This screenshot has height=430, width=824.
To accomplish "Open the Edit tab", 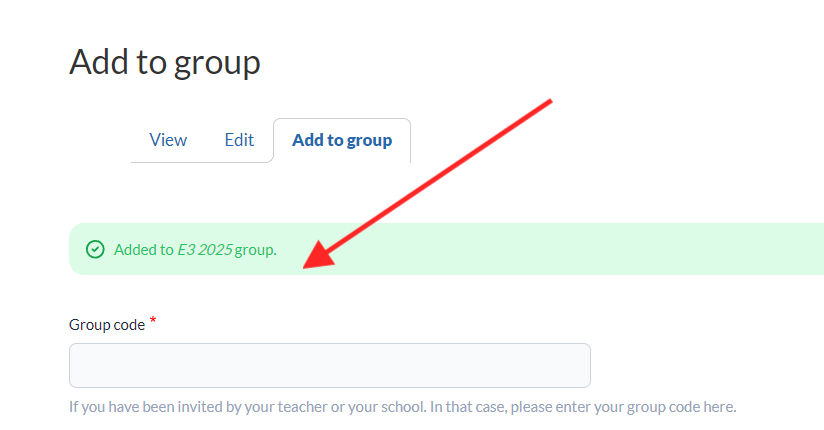I will pos(239,140).
